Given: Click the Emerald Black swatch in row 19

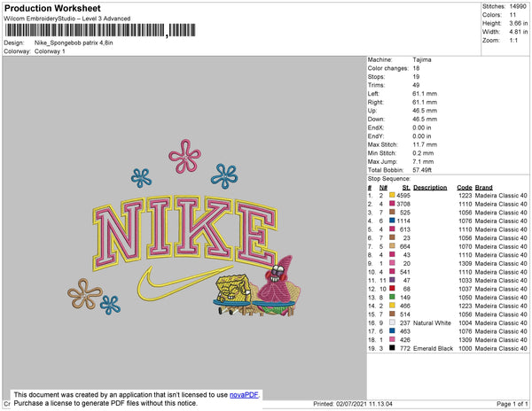Looking at the screenshot, I should 392,347.
